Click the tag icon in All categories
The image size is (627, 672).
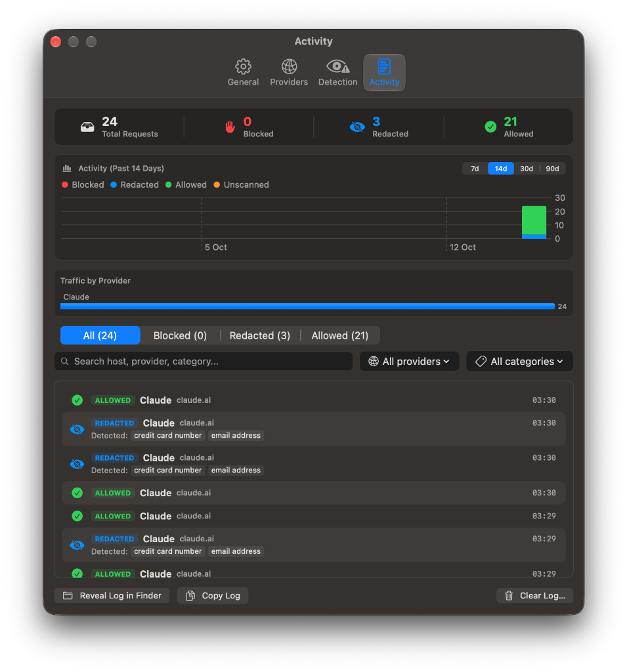click(x=481, y=362)
